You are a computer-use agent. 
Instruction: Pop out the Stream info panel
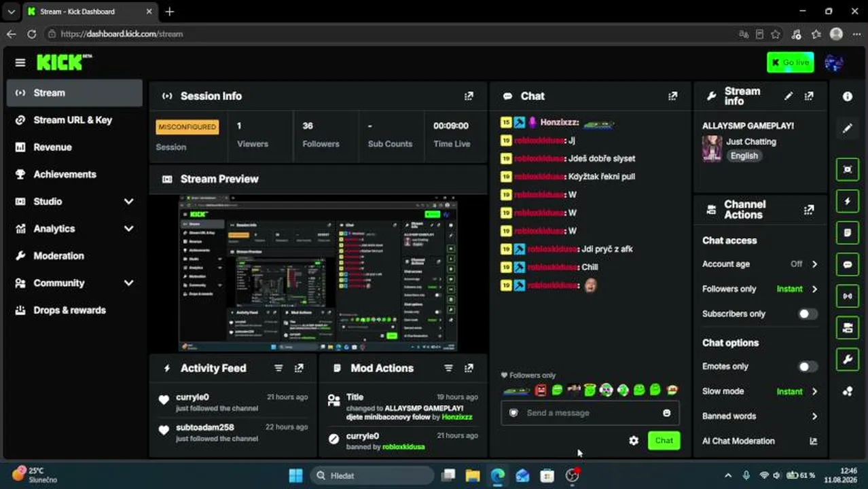tap(809, 96)
